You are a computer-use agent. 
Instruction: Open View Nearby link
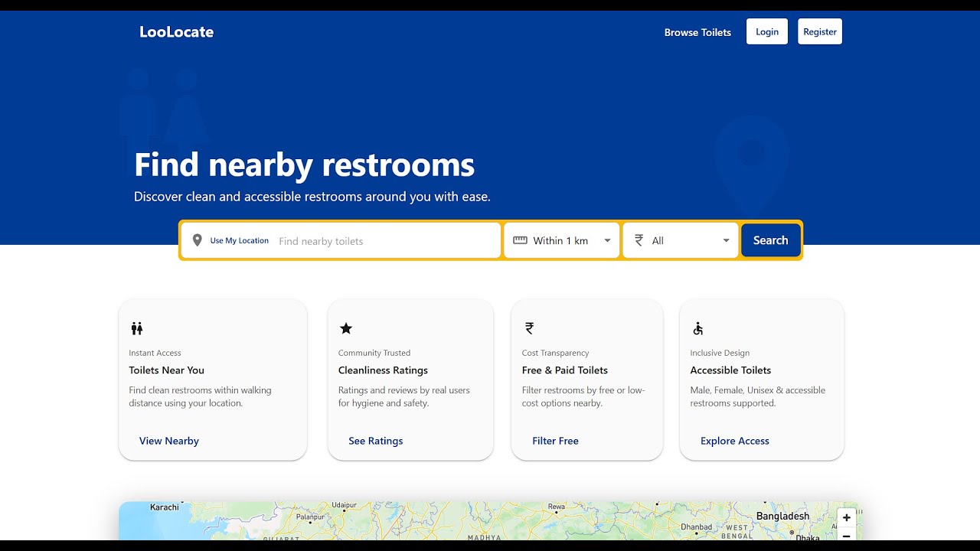point(169,441)
